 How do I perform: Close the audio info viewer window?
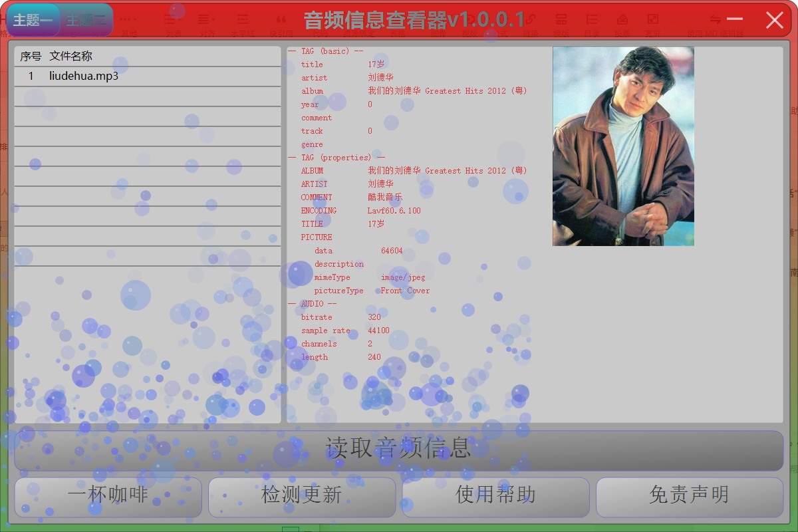[x=774, y=20]
